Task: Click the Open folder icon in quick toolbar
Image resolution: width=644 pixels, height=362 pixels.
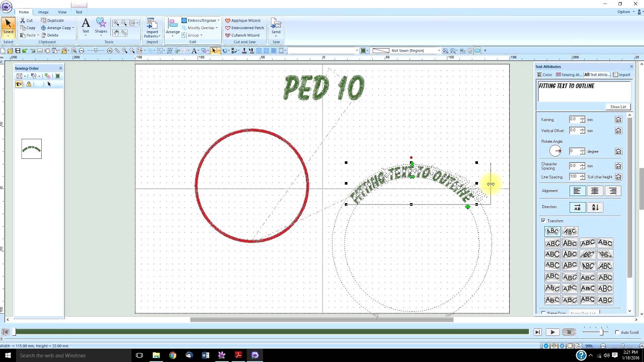Action: coord(10,51)
